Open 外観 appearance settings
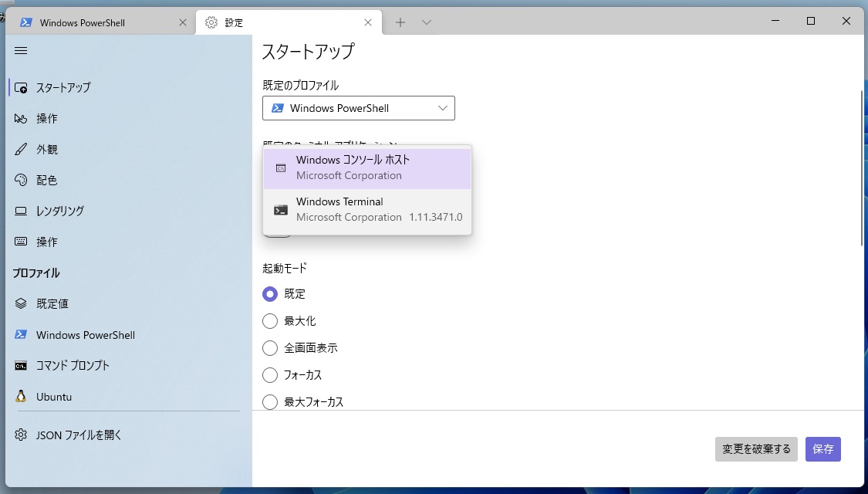The image size is (868, 494). 128,150
